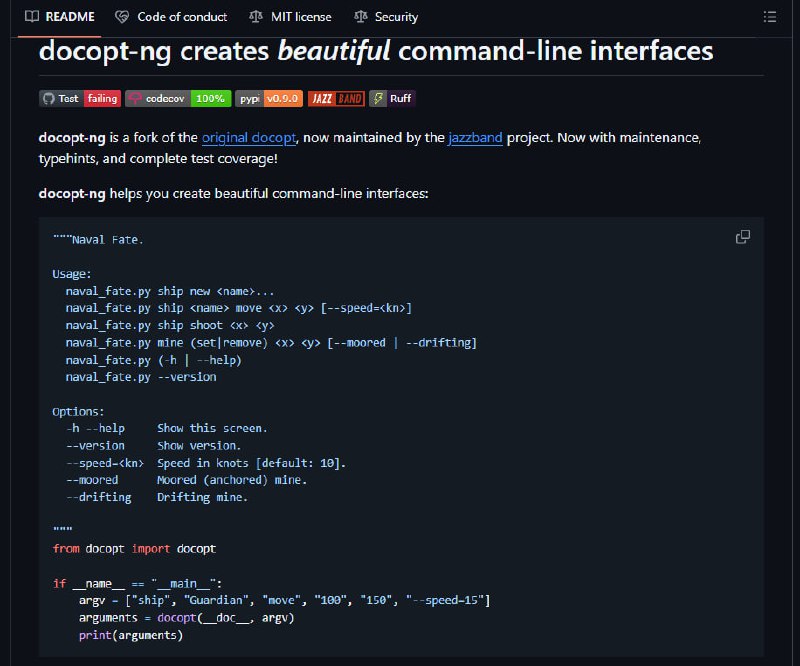Click the scales icon by Security
Screen dimensions: 800x666
pos(361,17)
